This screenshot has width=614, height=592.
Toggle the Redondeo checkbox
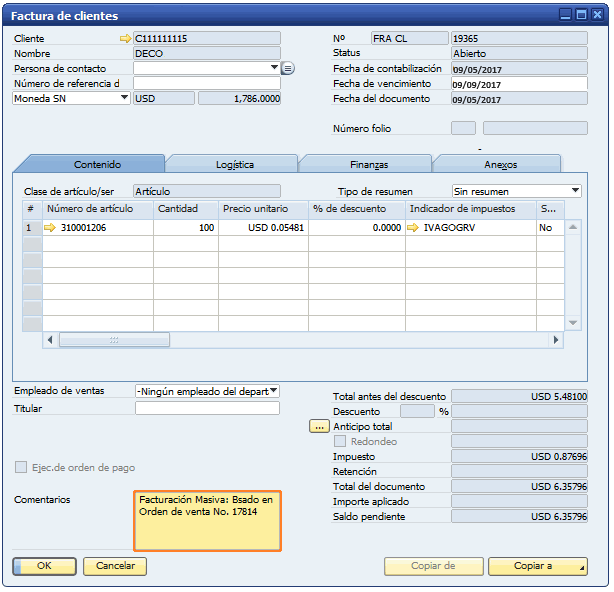pos(340,441)
